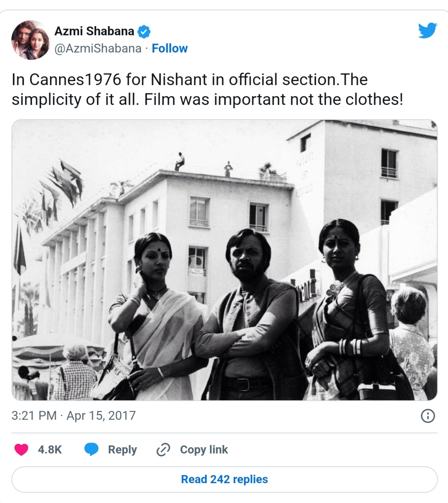Open "Read 242 replies"

click(x=224, y=480)
